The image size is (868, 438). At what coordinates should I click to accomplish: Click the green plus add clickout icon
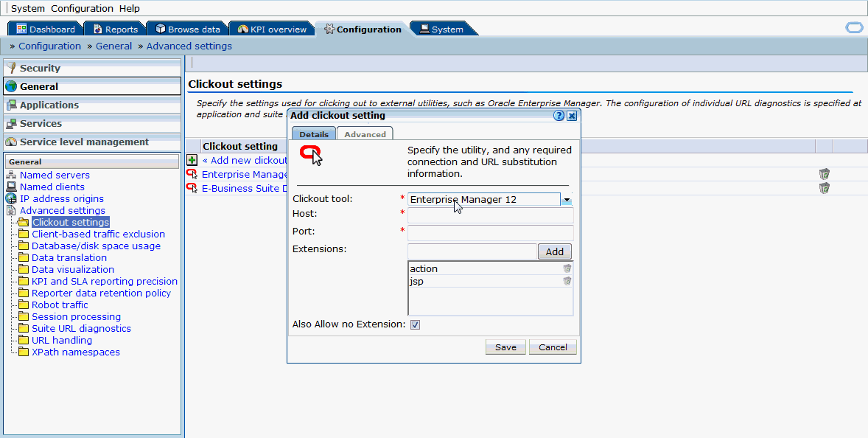192,160
